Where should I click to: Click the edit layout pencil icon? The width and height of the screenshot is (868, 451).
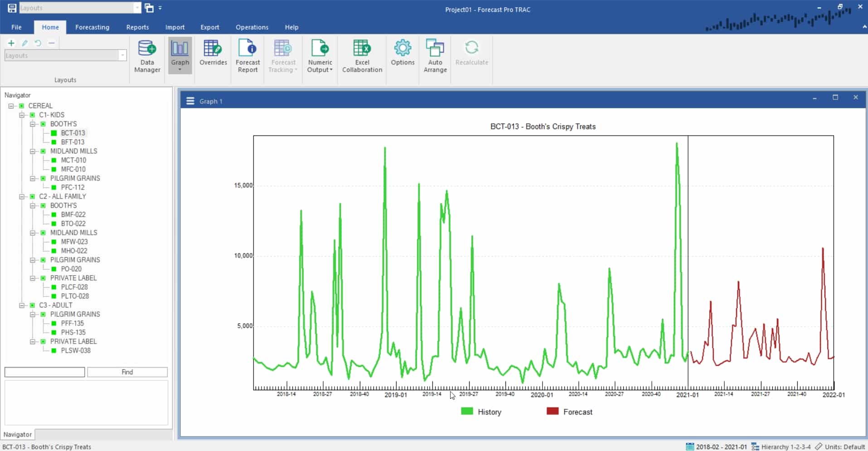tap(25, 43)
